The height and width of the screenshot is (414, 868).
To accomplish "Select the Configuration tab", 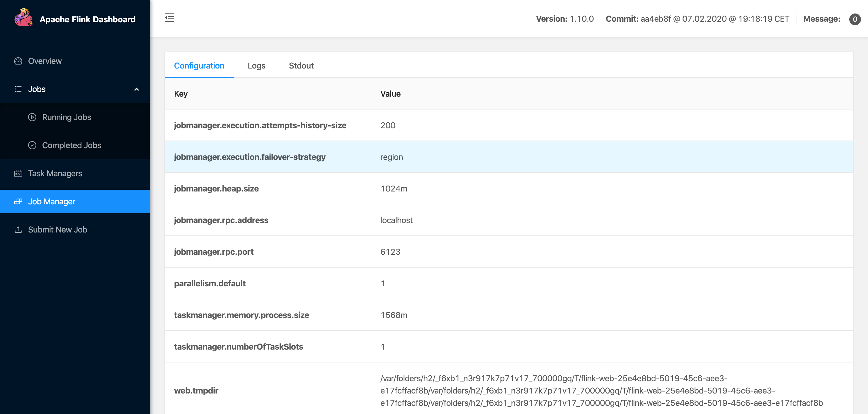I will coord(199,66).
